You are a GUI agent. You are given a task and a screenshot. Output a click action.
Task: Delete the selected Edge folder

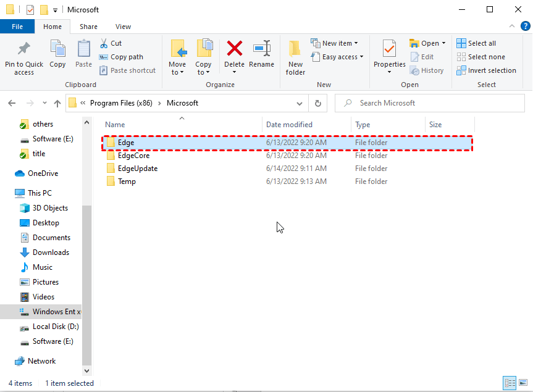tap(234, 58)
